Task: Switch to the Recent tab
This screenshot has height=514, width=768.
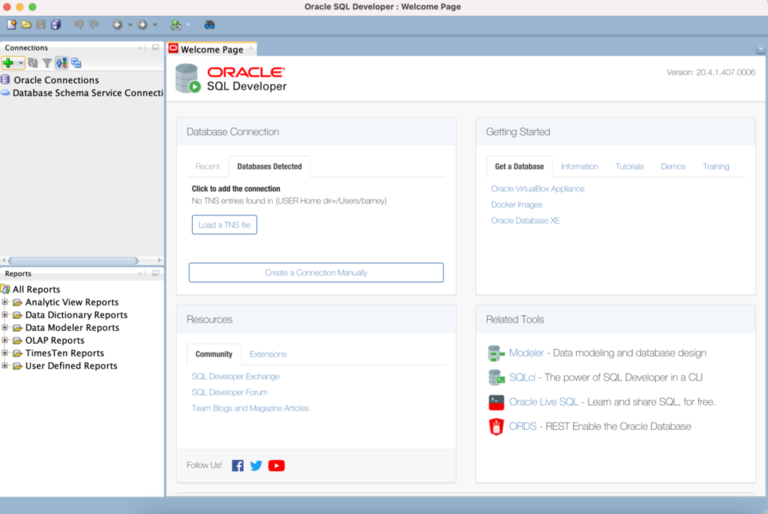Action: point(208,167)
